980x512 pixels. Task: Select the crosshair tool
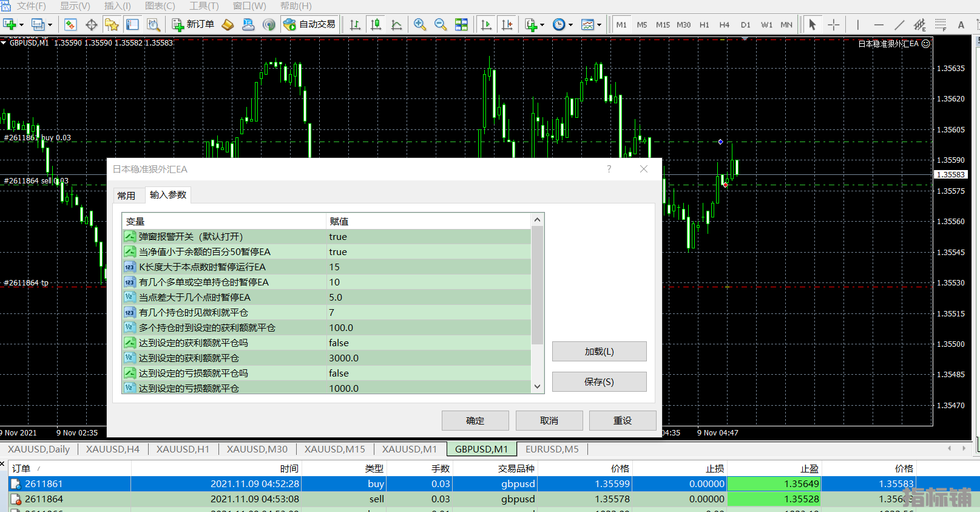[x=834, y=24]
